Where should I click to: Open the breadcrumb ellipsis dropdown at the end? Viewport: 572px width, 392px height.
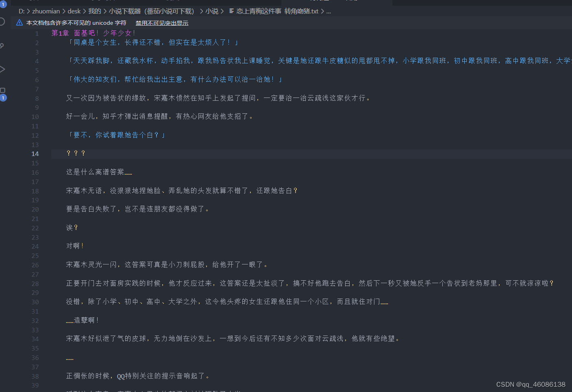coord(329,11)
